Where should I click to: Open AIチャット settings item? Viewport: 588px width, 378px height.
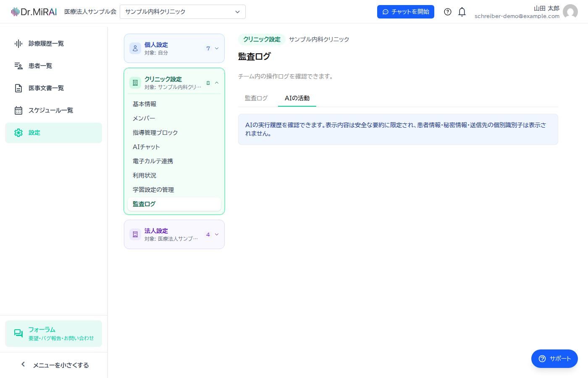click(174, 147)
